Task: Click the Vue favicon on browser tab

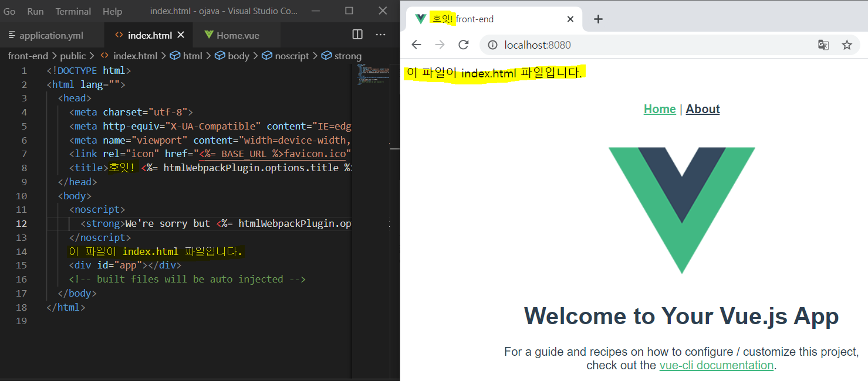Action: [x=421, y=19]
